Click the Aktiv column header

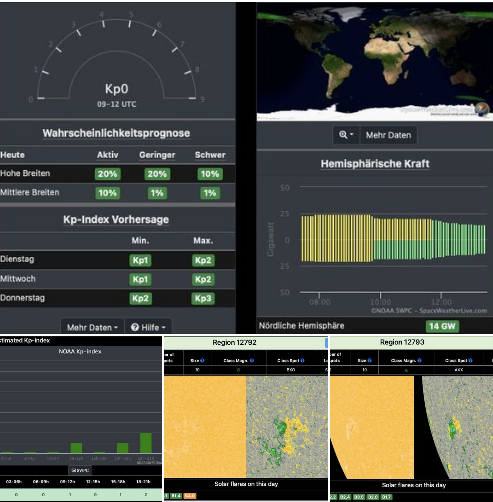108,155
